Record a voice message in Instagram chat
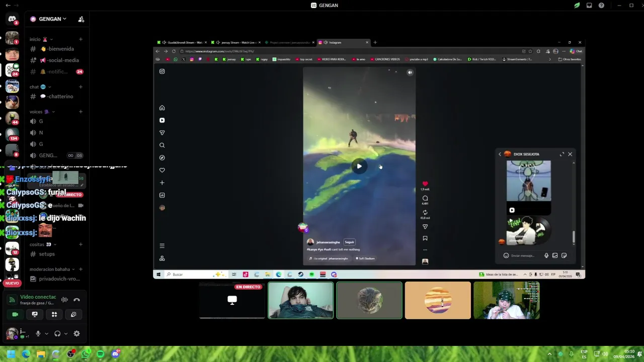This screenshot has height=362, width=644. coord(546,255)
